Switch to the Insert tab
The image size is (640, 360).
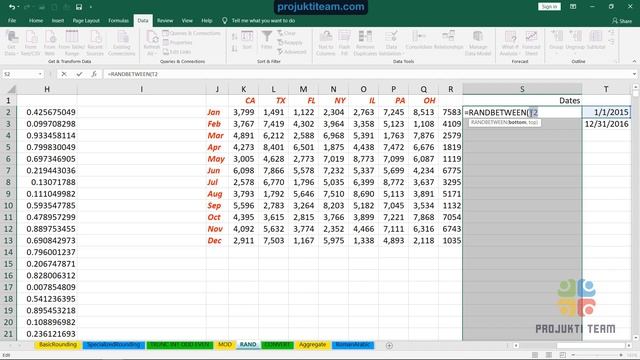pyautogui.click(x=58, y=20)
